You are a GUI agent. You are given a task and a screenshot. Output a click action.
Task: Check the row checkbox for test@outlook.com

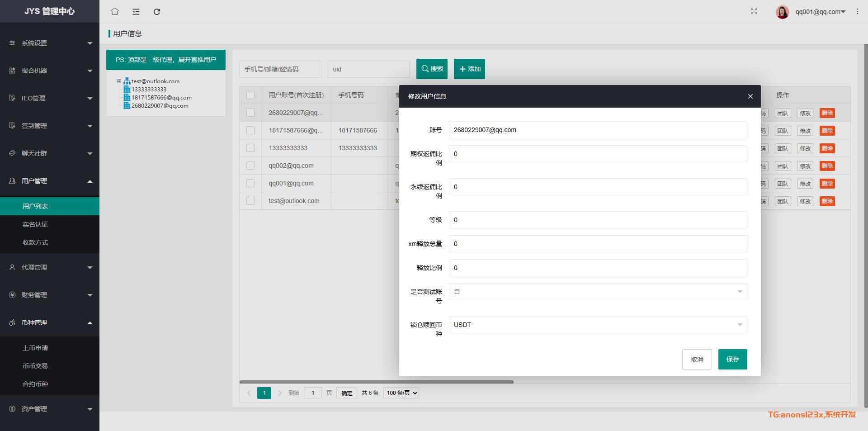pos(250,201)
